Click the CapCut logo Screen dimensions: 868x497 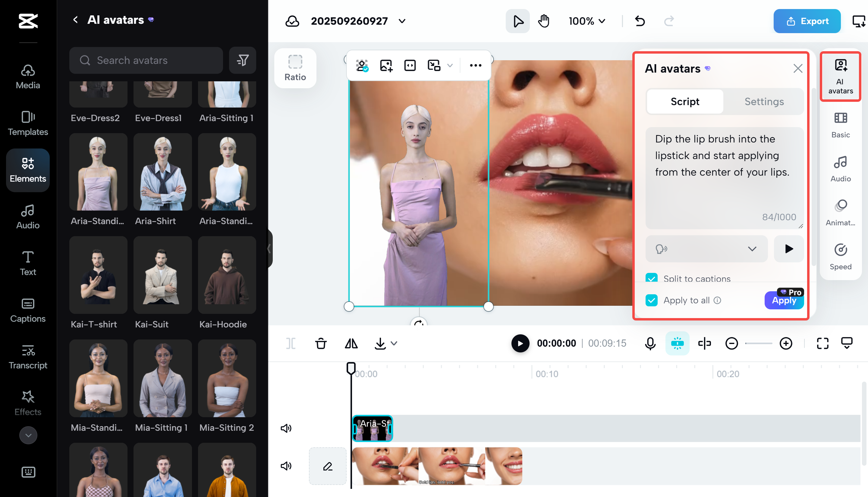click(x=28, y=21)
